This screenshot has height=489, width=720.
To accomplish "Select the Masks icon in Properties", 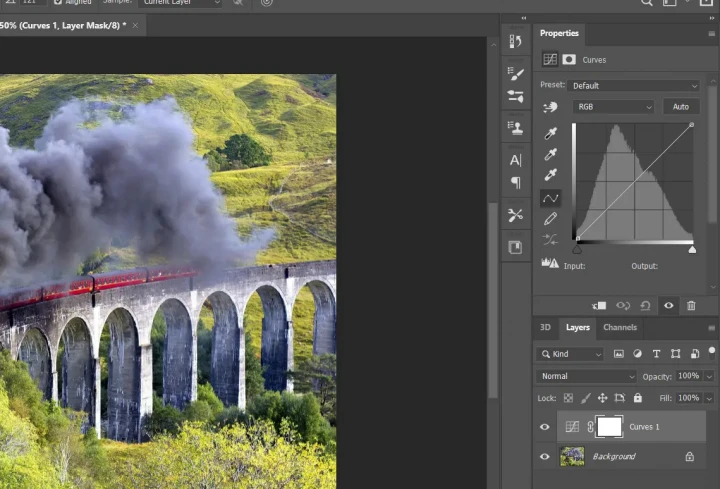I will coord(569,60).
